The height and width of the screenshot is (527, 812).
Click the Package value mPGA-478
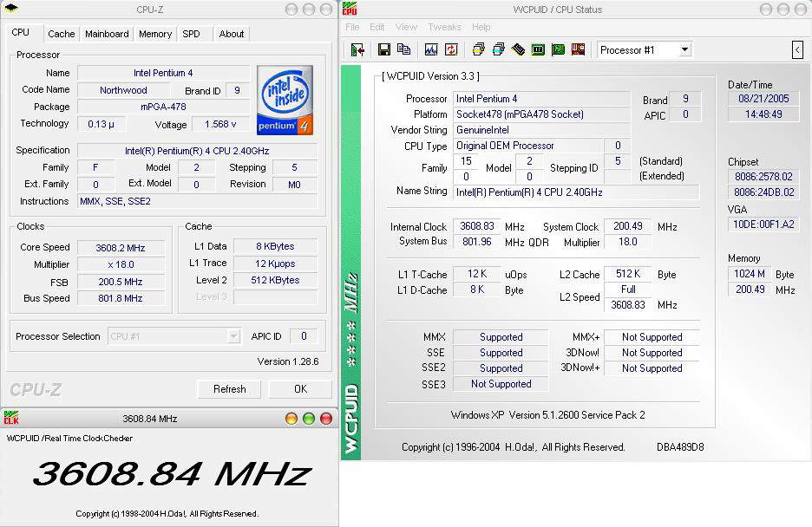(x=163, y=107)
